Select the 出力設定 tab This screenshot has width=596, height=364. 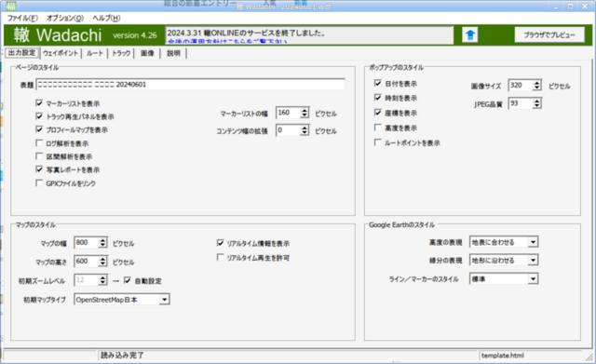coord(22,53)
